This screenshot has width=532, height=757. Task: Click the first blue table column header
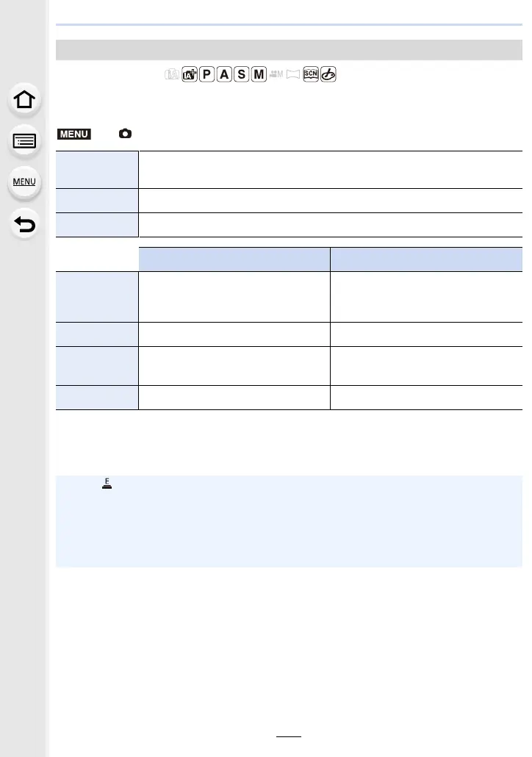pyautogui.click(x=234, y=259)
